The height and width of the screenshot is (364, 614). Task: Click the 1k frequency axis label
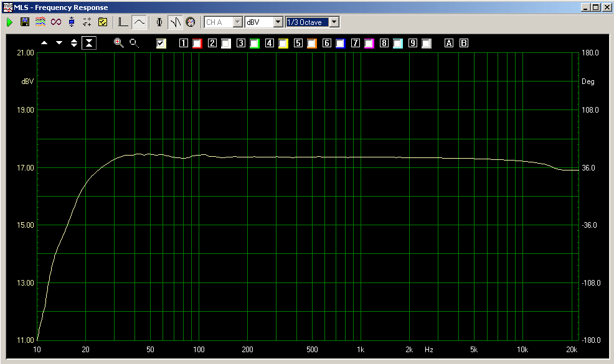click(x=361, y=350)
